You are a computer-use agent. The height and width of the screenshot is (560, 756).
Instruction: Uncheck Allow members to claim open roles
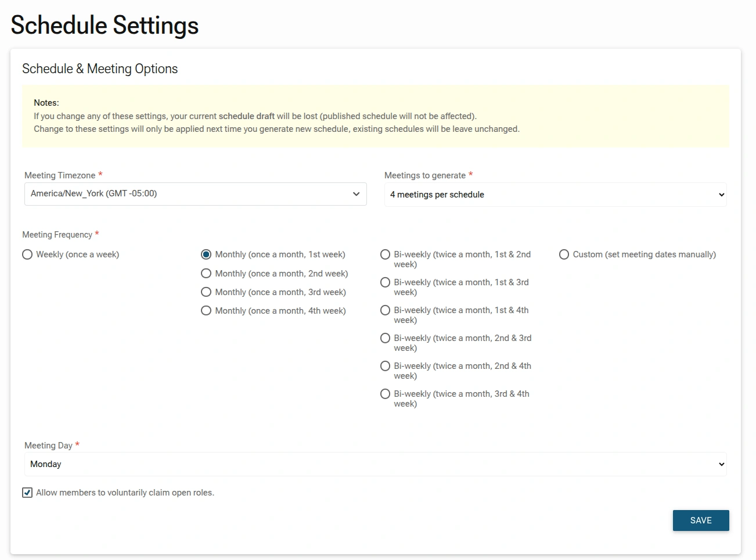click(x=27, y=493)
